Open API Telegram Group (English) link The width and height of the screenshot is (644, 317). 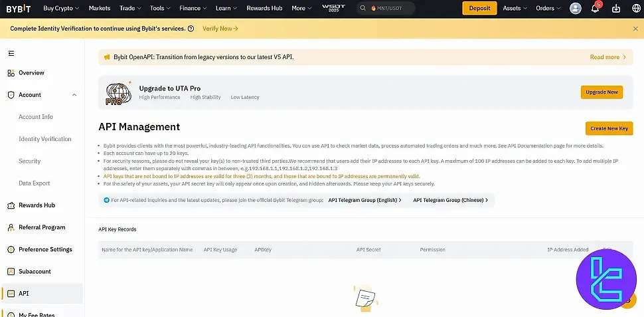(364, 200)
